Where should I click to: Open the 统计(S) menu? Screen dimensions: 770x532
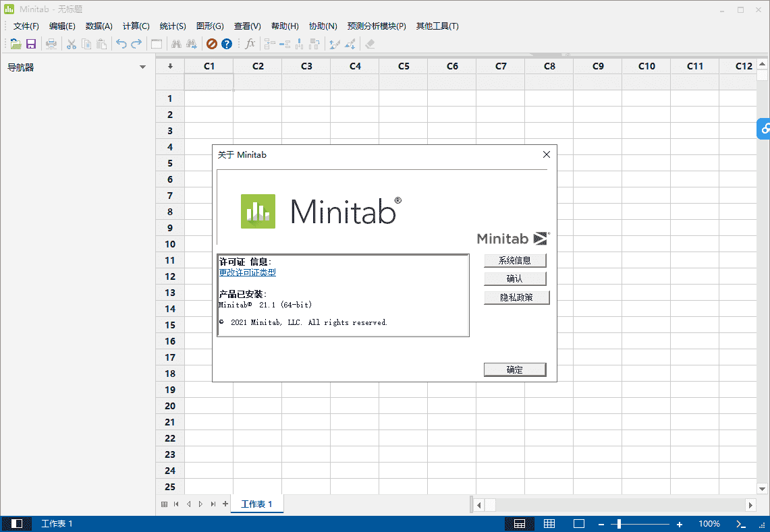point(172,26)
